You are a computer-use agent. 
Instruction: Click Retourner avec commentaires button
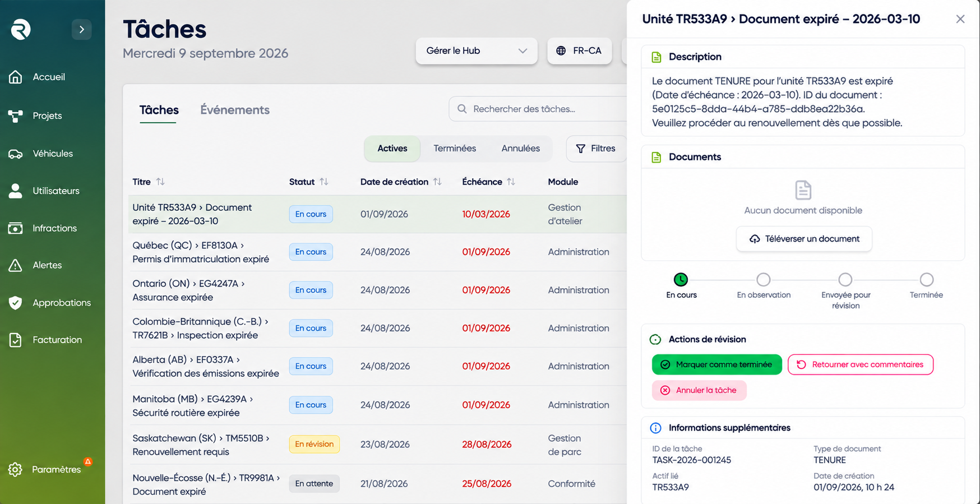(861, 364)
